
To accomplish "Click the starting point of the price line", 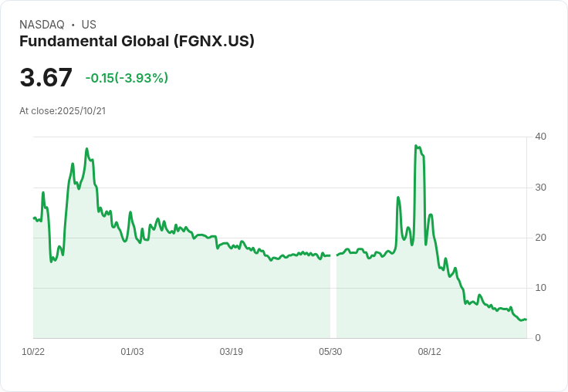I will 34,218.
